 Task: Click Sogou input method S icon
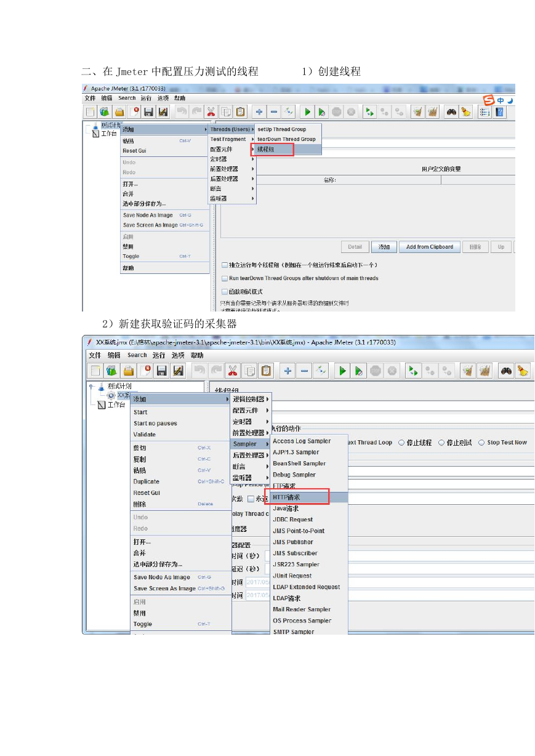coord(489,100)
